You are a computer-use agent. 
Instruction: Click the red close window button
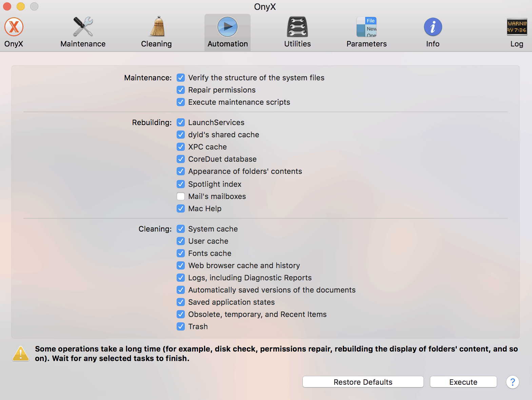click(x=7, y=6)
